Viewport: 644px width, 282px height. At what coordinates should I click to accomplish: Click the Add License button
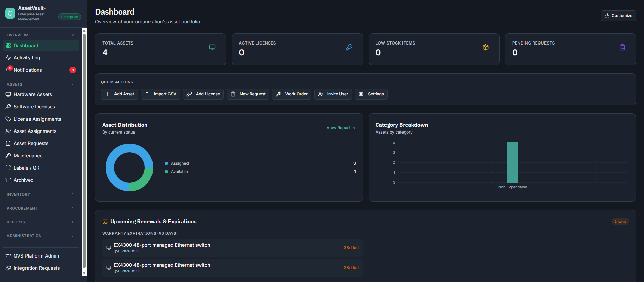(x=203, y=94)
